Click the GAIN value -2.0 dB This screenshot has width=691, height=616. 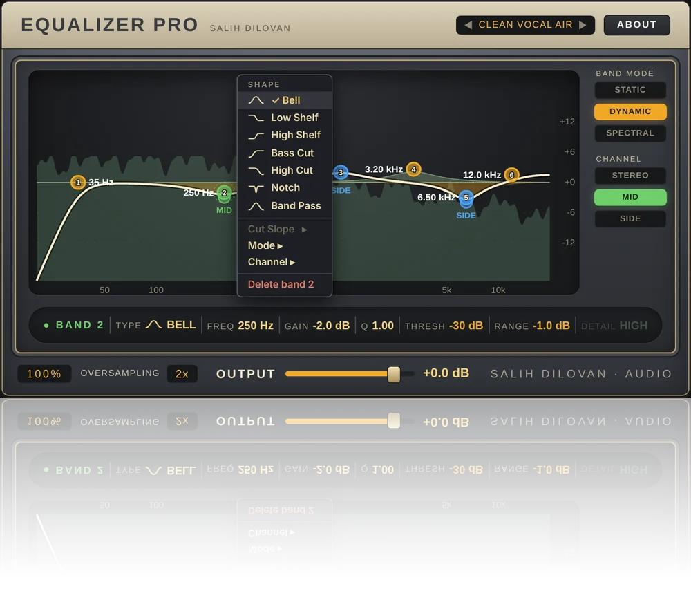pos(331,326)
